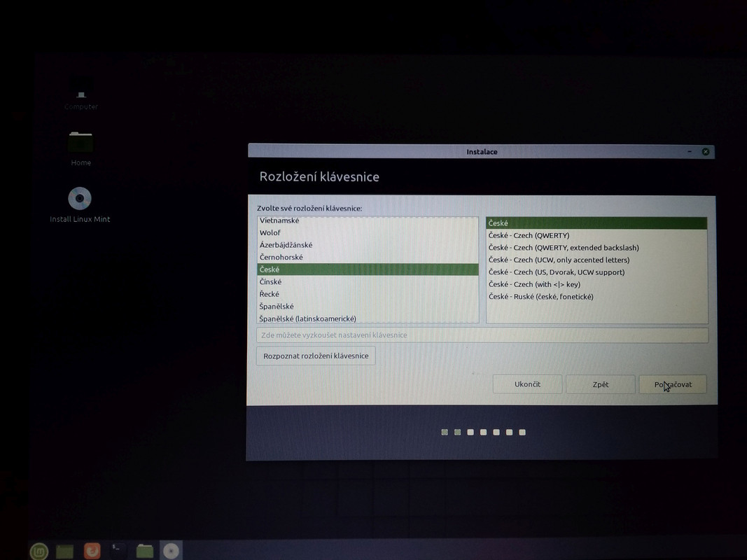Screen dimensions: 747x560
Task: Choose České - Ruské (české, fonetické) variant
Action: (596, 297)
